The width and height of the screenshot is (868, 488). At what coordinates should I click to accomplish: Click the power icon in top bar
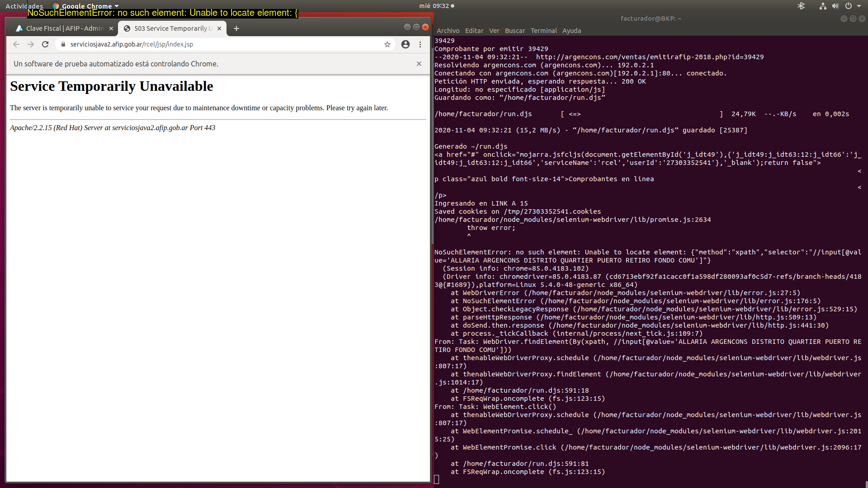coord(849,6)
